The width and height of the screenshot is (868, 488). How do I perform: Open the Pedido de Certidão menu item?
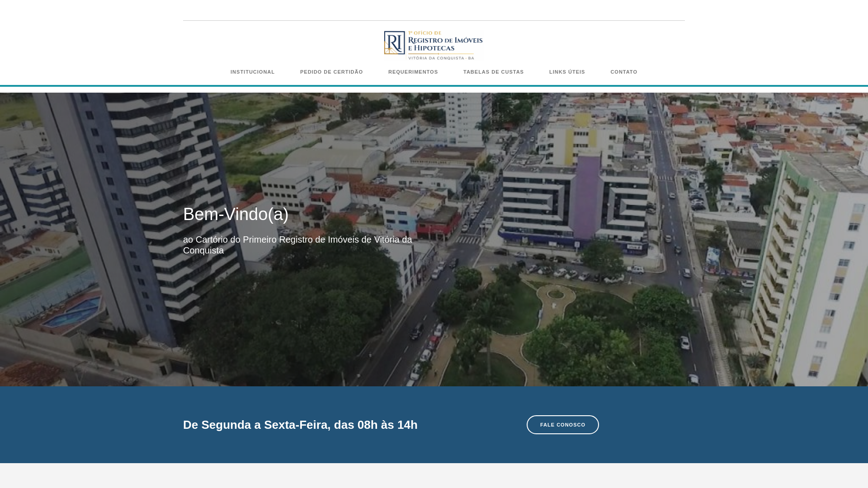331,72
